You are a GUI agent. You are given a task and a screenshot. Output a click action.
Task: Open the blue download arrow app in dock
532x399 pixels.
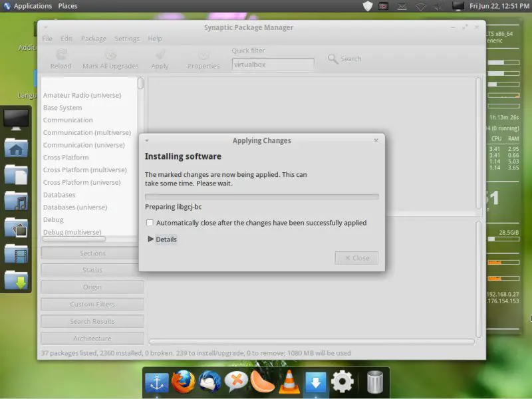click(315, 383)
